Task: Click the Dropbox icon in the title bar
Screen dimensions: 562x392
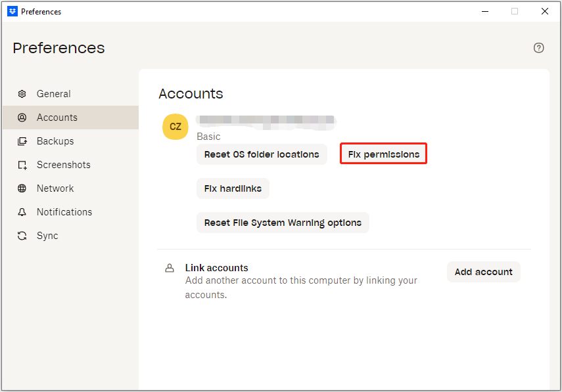Action: (12, 11)
